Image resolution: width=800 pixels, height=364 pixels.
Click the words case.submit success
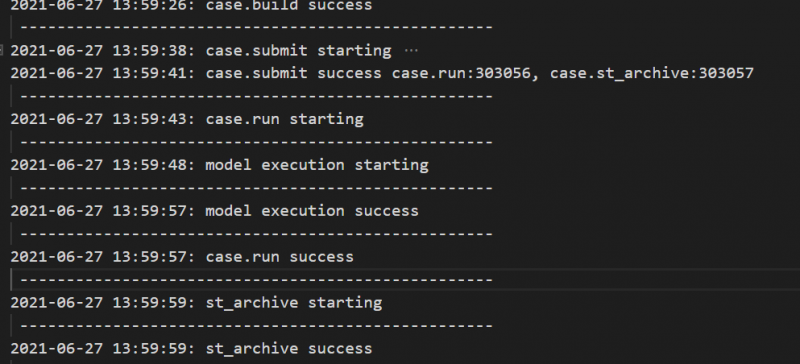click(x=293, y=74)
